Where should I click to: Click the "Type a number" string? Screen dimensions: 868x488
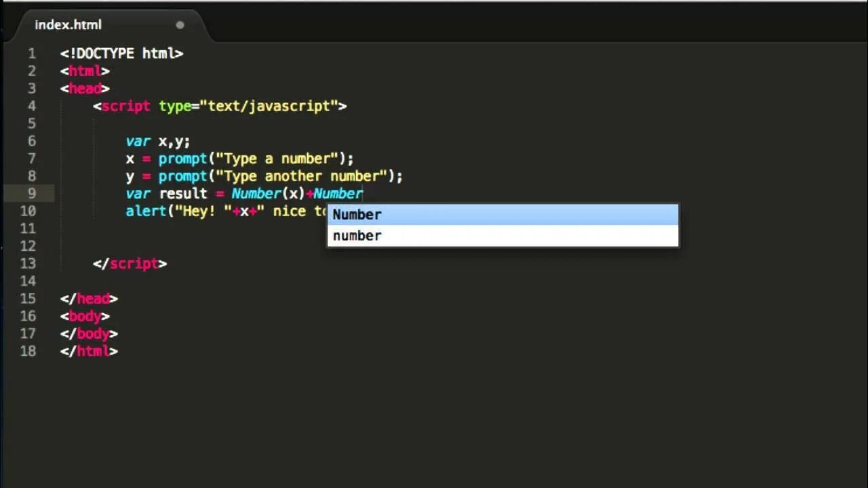(x=277, y=159)
